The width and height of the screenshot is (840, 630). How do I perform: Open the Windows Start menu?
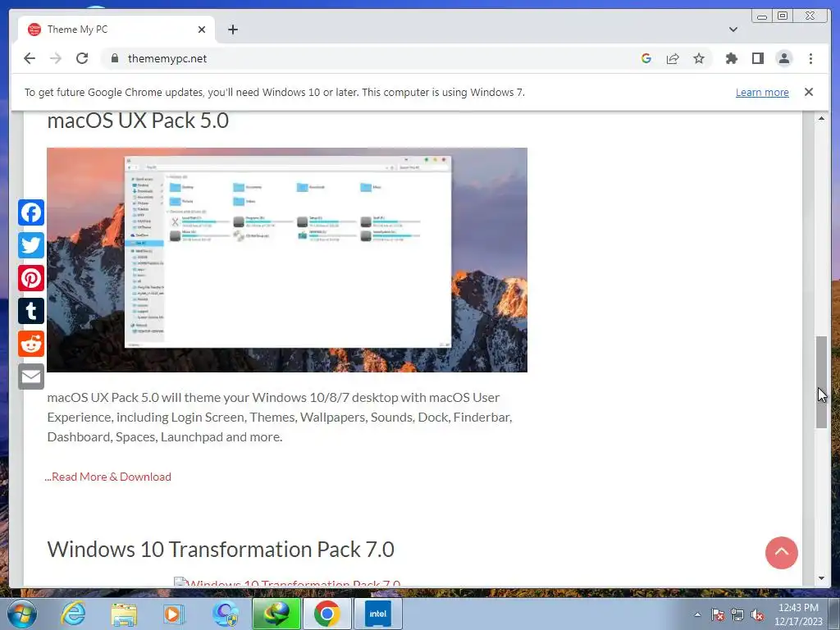pos(21,614)
